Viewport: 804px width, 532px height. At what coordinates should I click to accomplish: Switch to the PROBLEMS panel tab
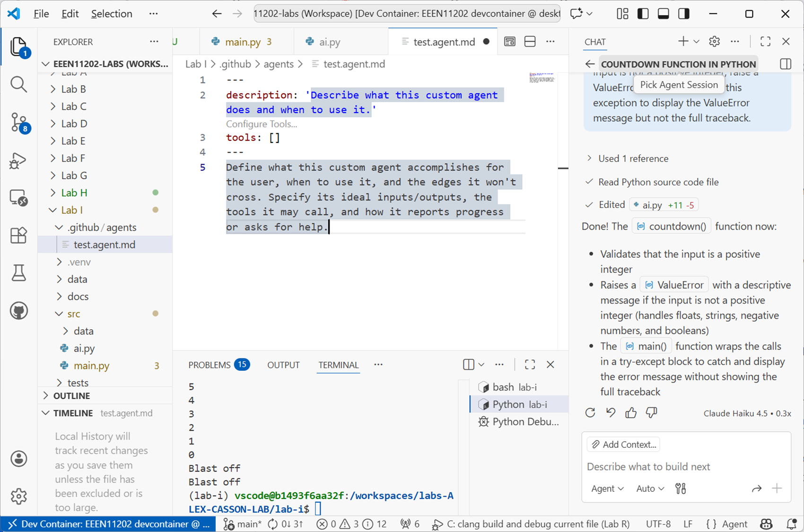(x=209, y=365)
